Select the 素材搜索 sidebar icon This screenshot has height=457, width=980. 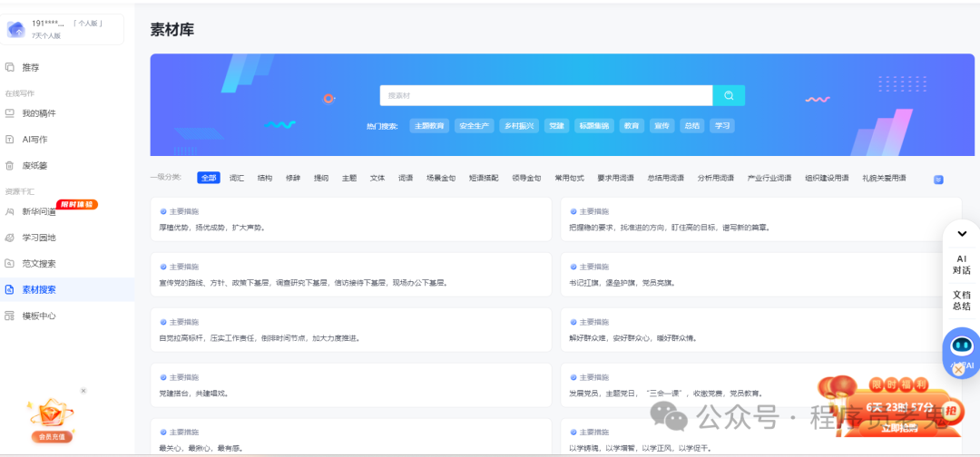[9, 289]
